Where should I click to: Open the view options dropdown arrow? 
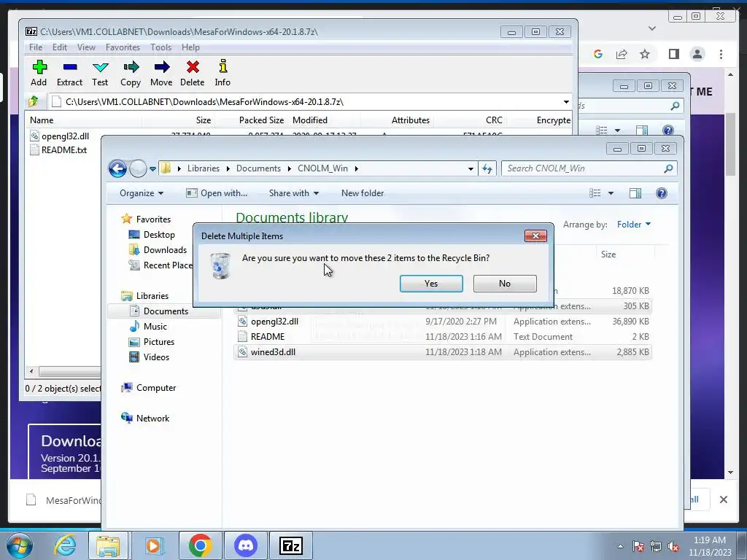pyautogui.click(x=611, y=192)
